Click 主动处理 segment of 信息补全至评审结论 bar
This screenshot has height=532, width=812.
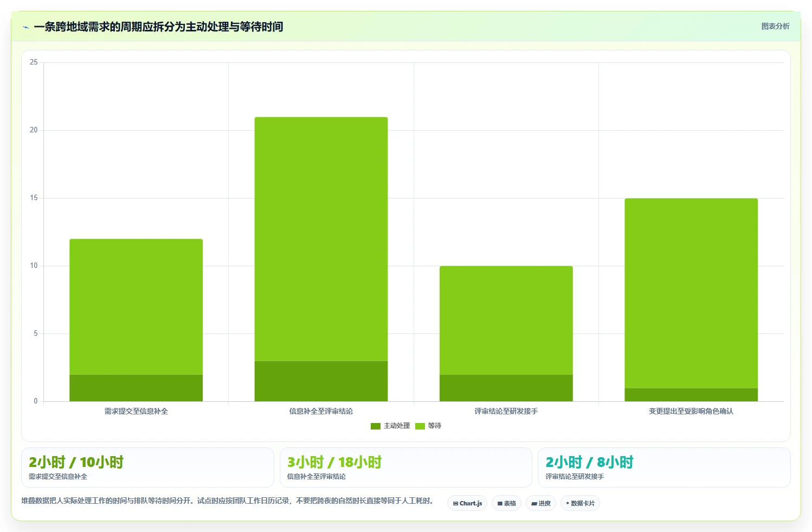coord(321,381)
